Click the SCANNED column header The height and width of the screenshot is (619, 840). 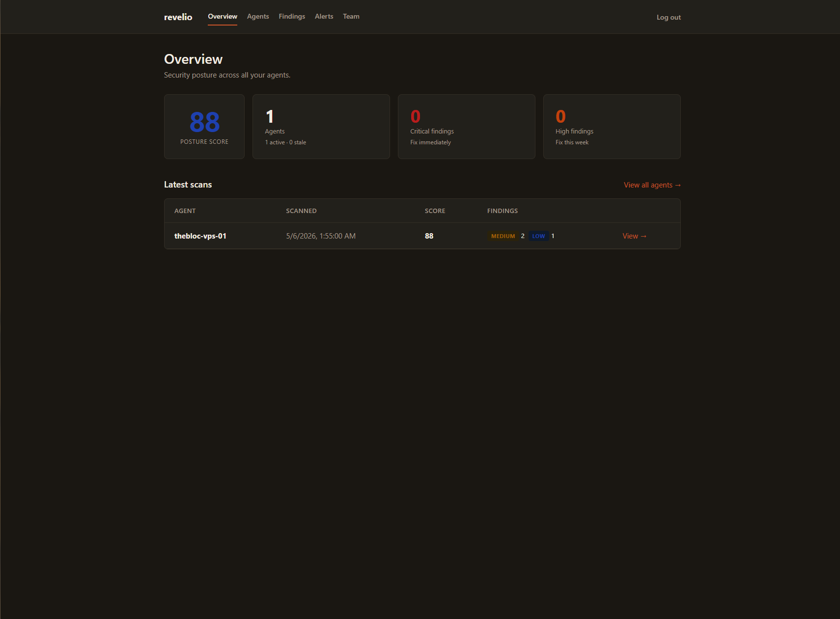tap(301, 211)
